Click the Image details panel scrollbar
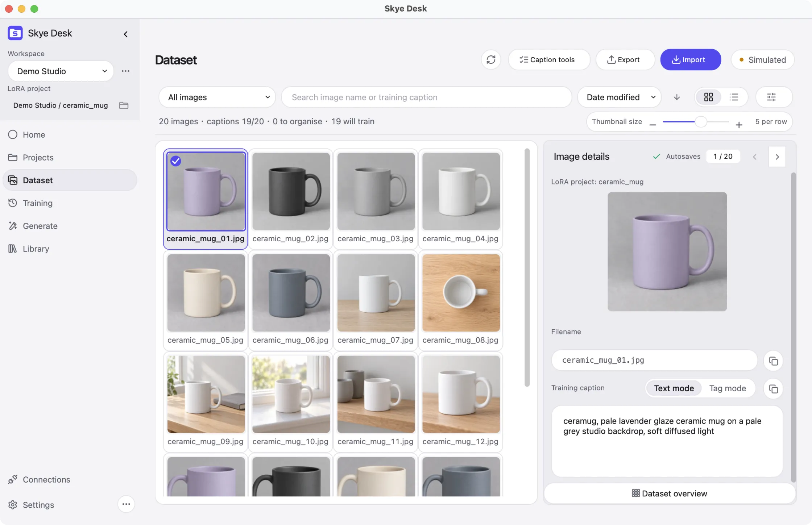The width and height of the screenshot is (812, 525). 793,327
